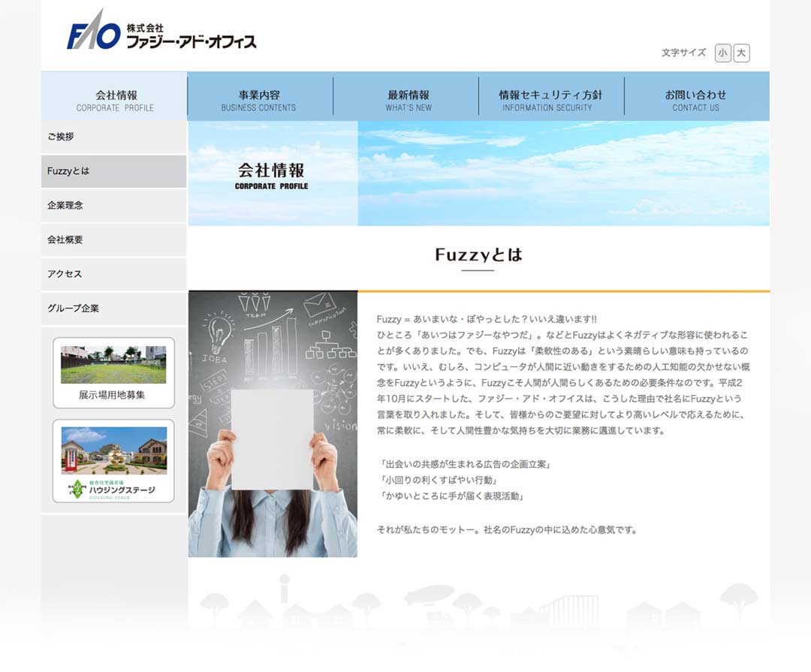Select アクセス in the sidebar

click(x=114, y=274)
